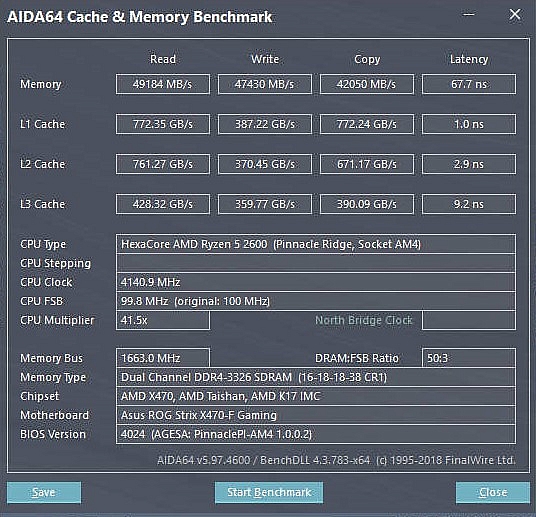The height and width of the screenshot is (517, 536).
Task: Click the CPU Multiplier label
Action: [57, 320]
